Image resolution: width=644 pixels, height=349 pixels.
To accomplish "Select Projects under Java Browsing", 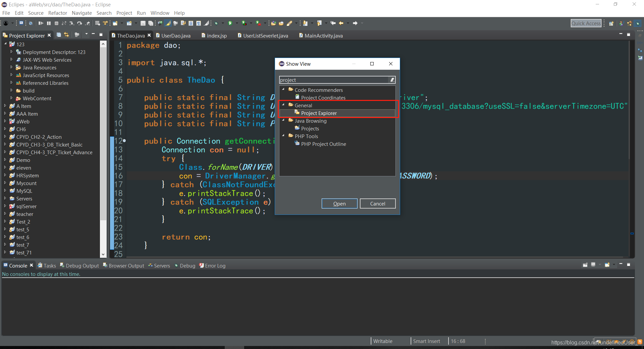I will coord(310,129).
